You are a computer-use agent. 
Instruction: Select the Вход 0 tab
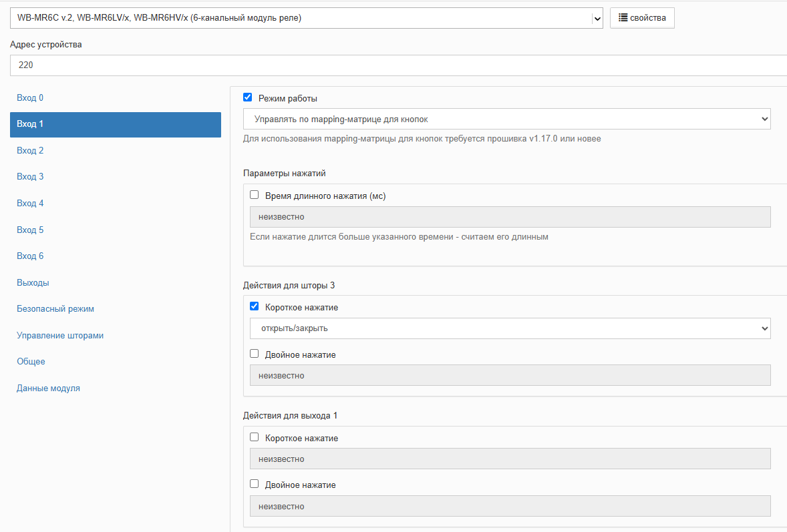tap(30, 98)
